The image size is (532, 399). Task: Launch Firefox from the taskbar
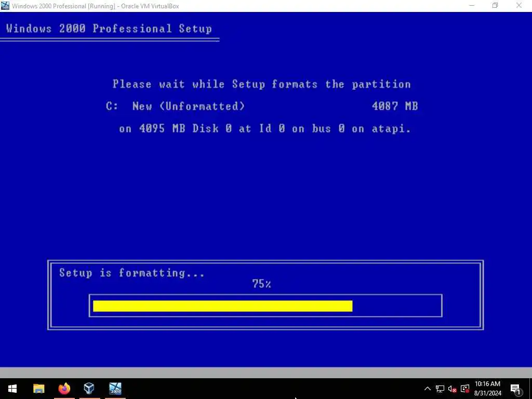[x=64, y=389]
